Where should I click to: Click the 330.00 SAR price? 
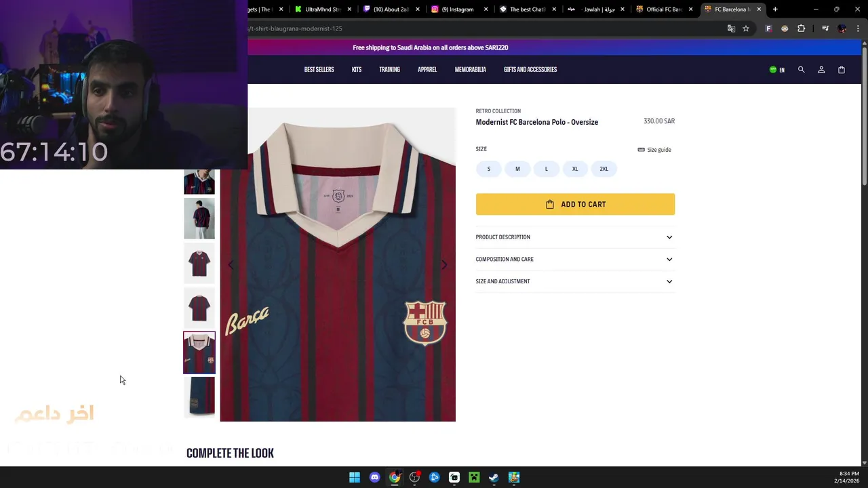click(659, 121)
